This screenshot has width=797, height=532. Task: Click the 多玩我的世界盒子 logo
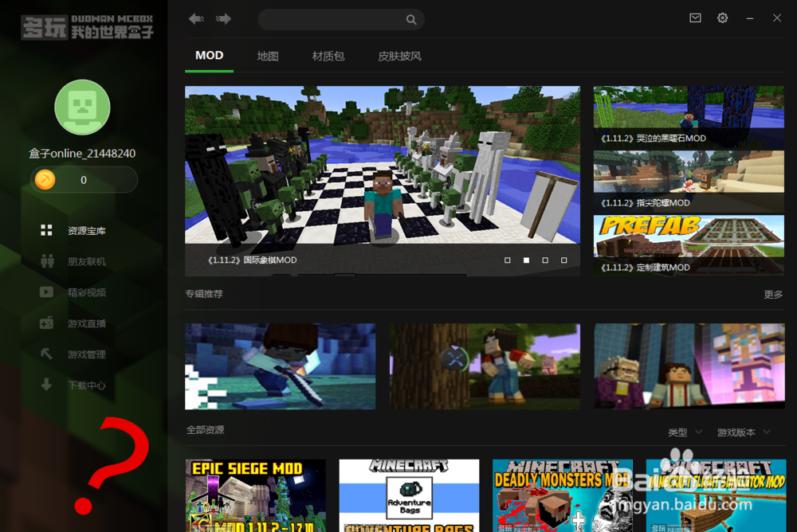pos(87,27)
